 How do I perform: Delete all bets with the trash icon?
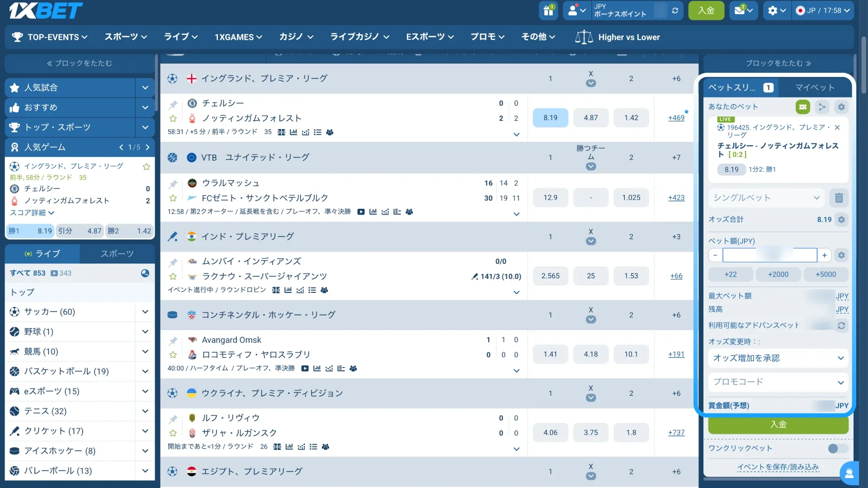tap(839, 197)
